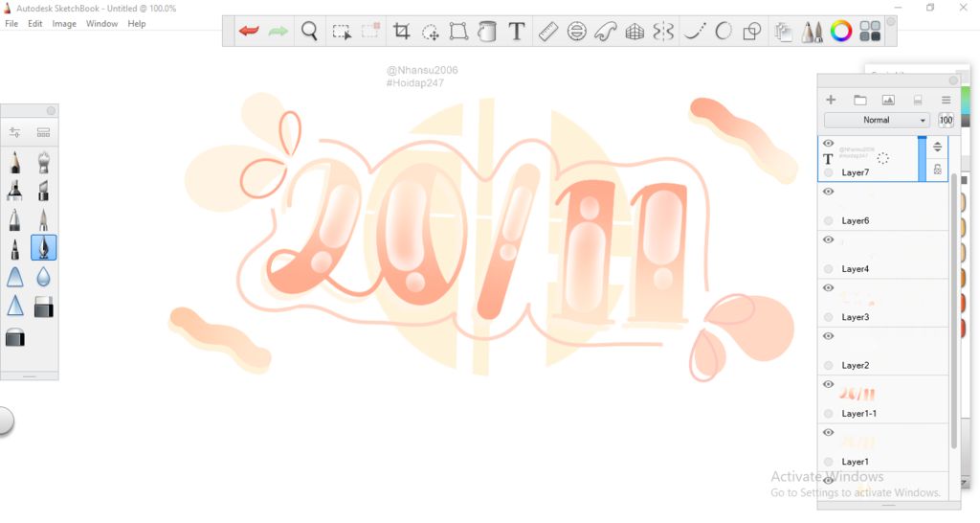Enable Steady Stroke tool
980x523 pixels.
click(695, 31)
